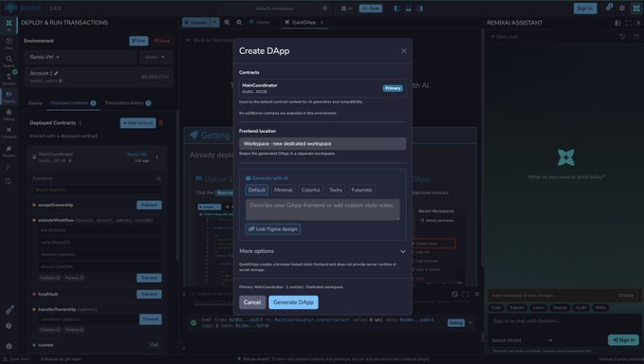
Task: Edit Account 1 name pencil icon
Action: tap(56, 73)
